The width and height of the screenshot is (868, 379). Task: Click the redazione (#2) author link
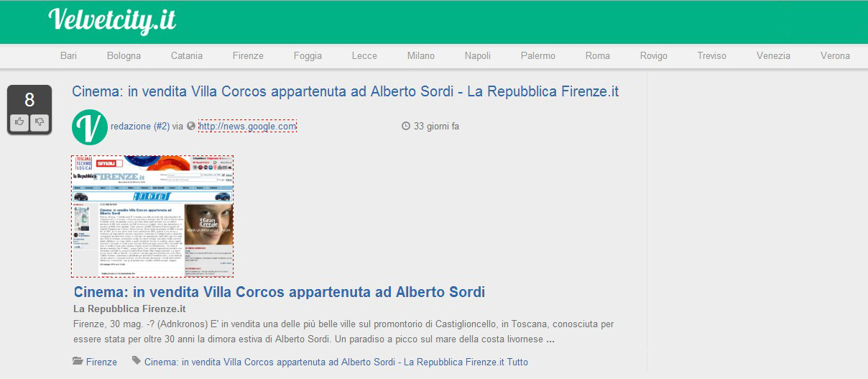pos(140,127)
